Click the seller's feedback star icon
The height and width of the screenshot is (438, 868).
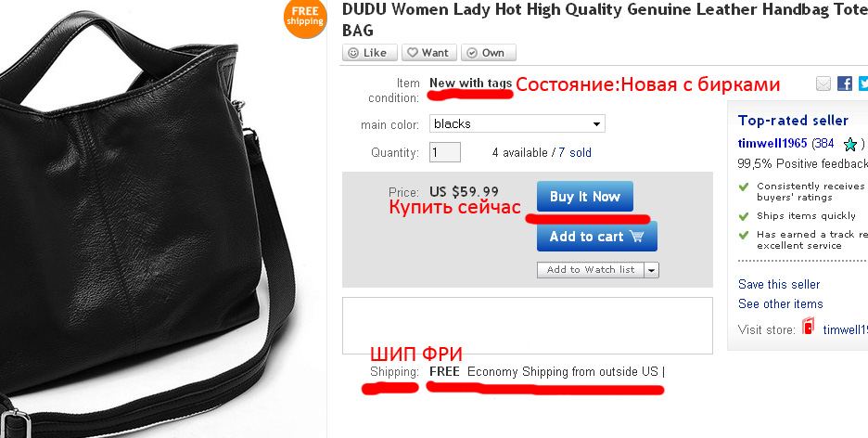click(850, 145)
